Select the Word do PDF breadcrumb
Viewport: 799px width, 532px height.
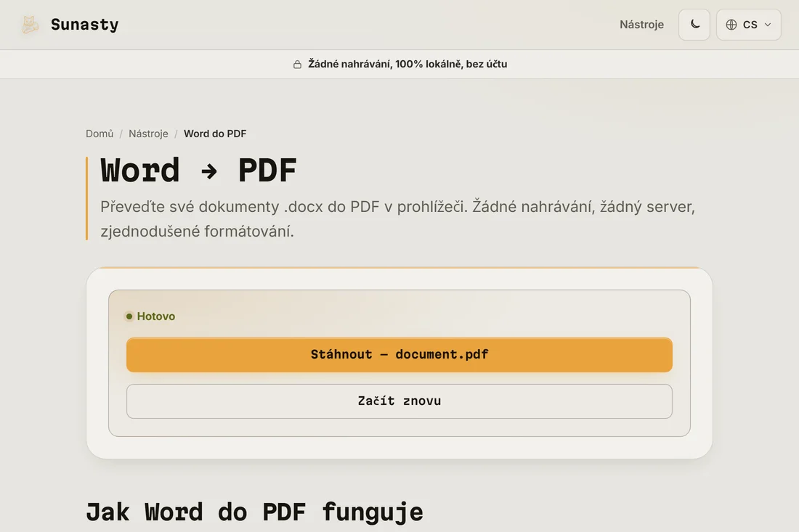pyautogui.click(x=215, y=134)
